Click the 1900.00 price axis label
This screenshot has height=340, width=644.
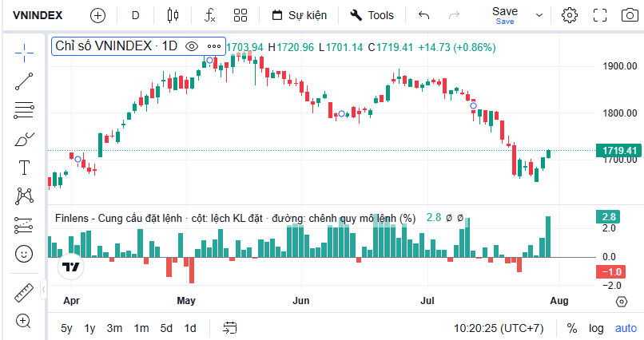point(619,66)
